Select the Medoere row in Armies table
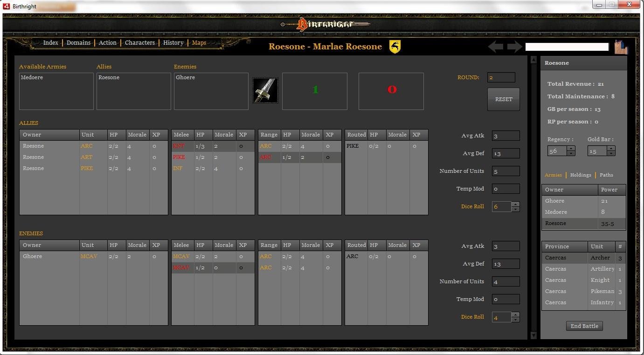644x355 pixels. tap(584, 212)
